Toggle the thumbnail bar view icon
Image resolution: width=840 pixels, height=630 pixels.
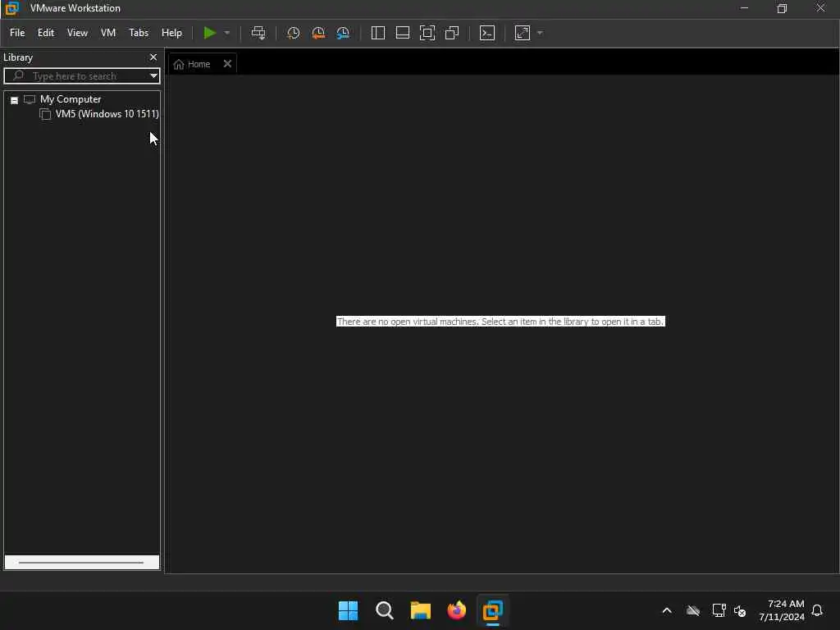[402, 33]
